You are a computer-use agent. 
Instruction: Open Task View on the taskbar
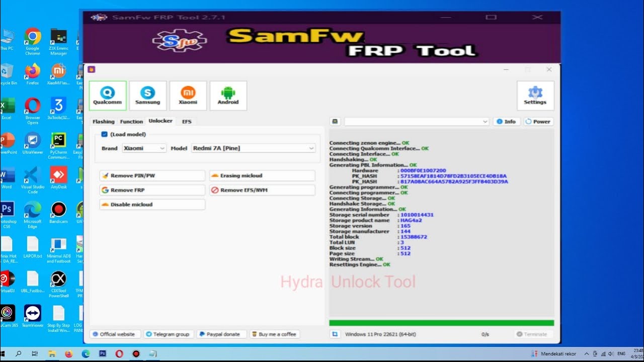35,354
